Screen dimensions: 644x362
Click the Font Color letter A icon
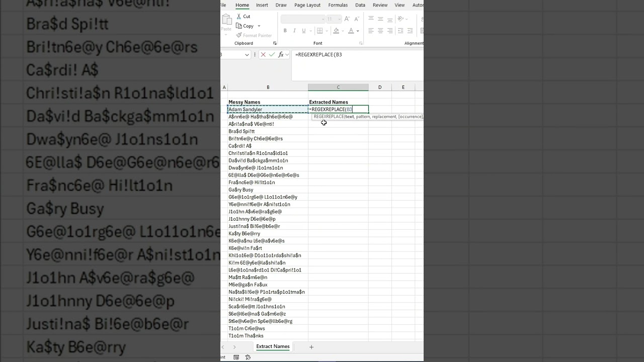pyautogui.click(x=351, y=31)
